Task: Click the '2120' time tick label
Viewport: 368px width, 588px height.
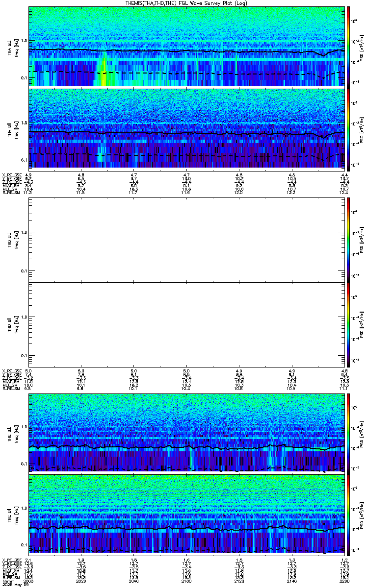Action: (239, 580)
